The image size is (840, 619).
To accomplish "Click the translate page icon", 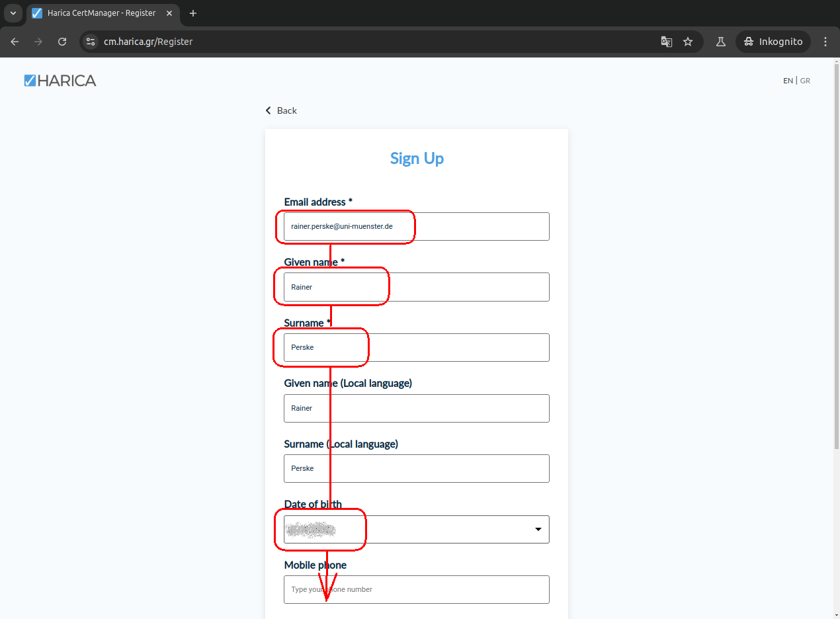I will (667, 42).
